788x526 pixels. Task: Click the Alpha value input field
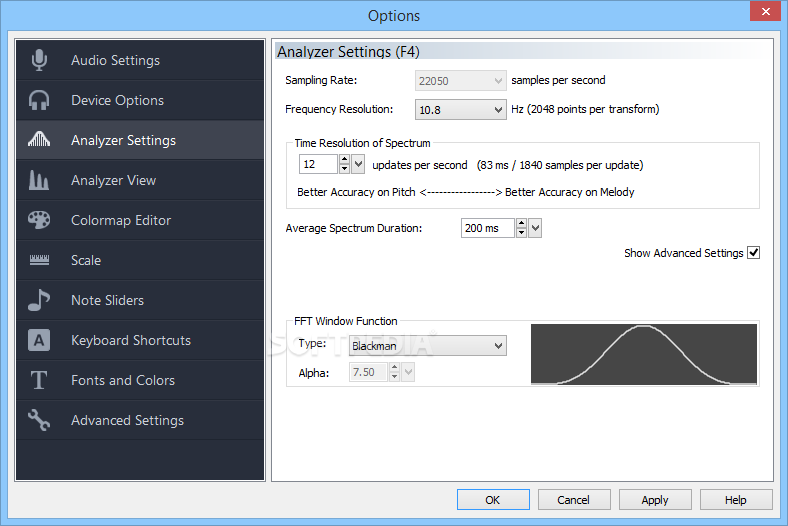tap(369, 372)
